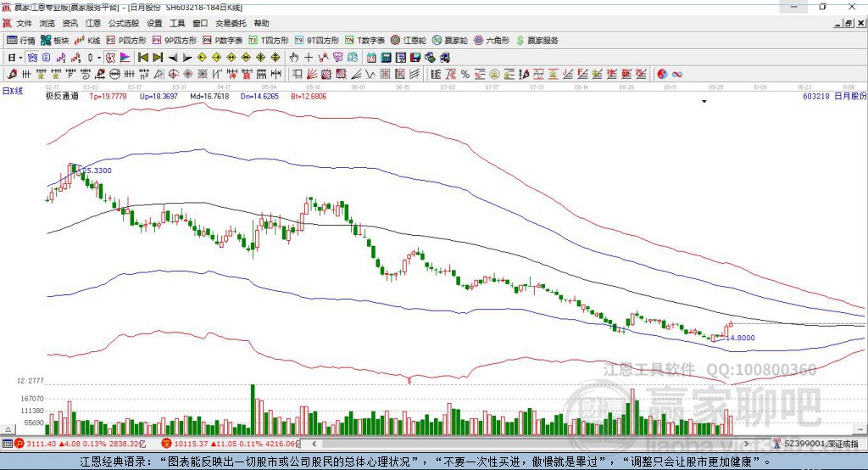
Task: Move chart left with black arrow
Action: tap(173, 58)
